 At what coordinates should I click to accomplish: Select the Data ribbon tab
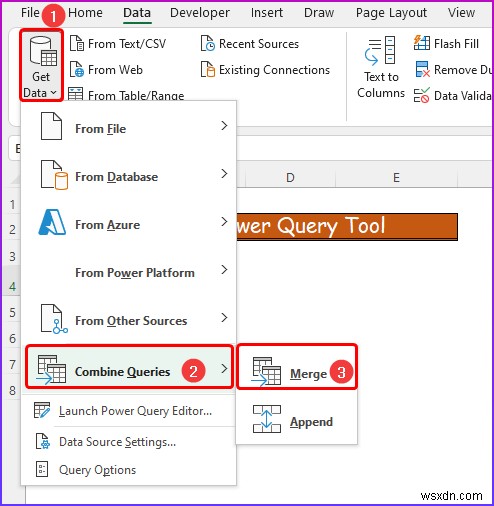coord(137,13)
